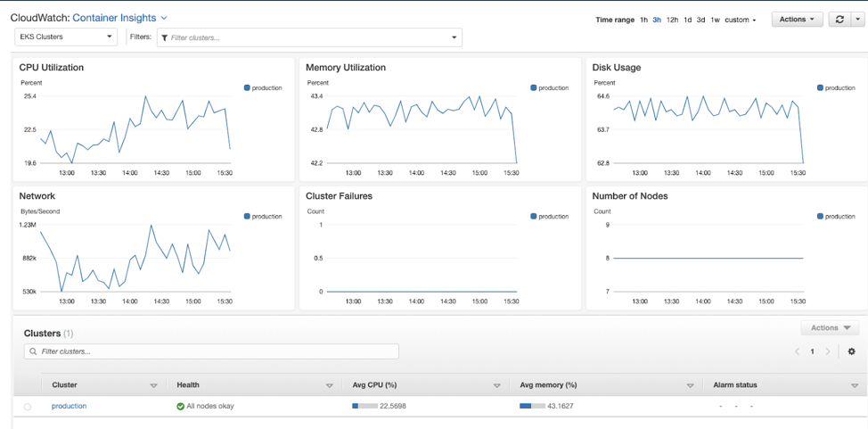This screenshot has width=868, height=429.
Task: Toggle production legend in Number of Nodes chart
Action: tap(836, 216)
